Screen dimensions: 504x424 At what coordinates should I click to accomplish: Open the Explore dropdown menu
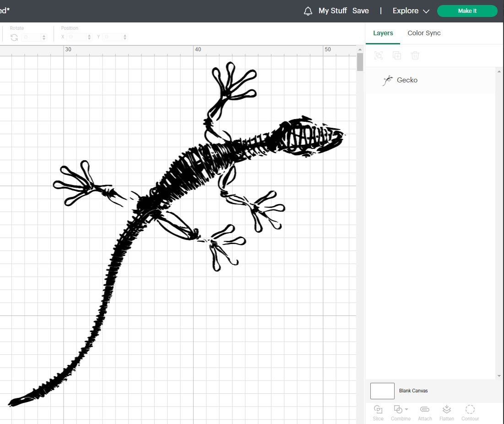point(410,11)
